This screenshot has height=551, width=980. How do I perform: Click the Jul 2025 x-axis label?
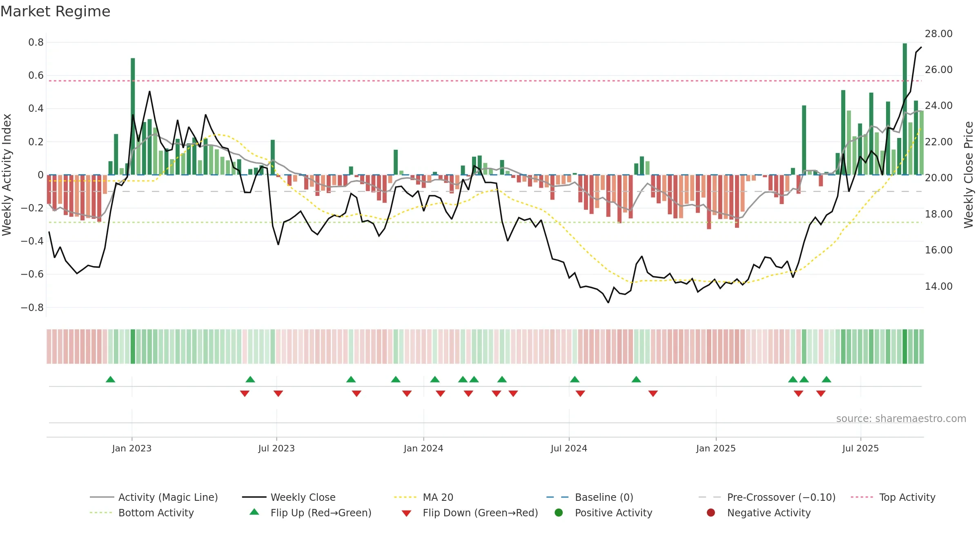[x=860, y=448]
